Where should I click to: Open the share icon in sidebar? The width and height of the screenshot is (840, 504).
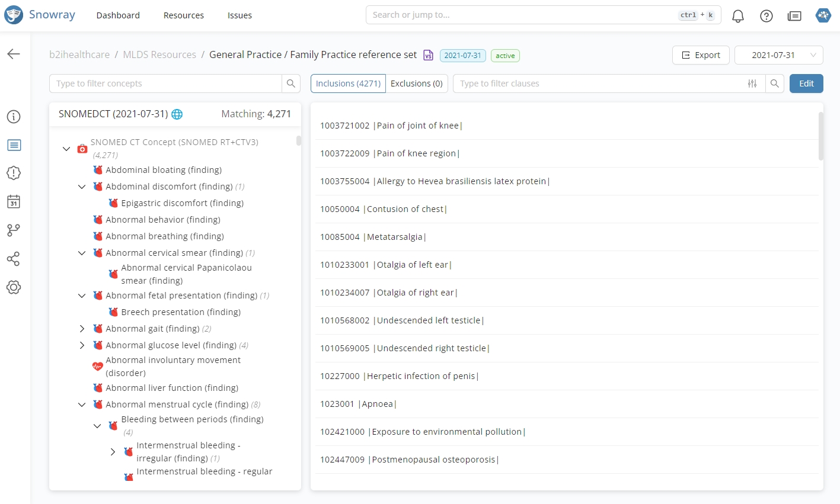[x=14, y=259]
